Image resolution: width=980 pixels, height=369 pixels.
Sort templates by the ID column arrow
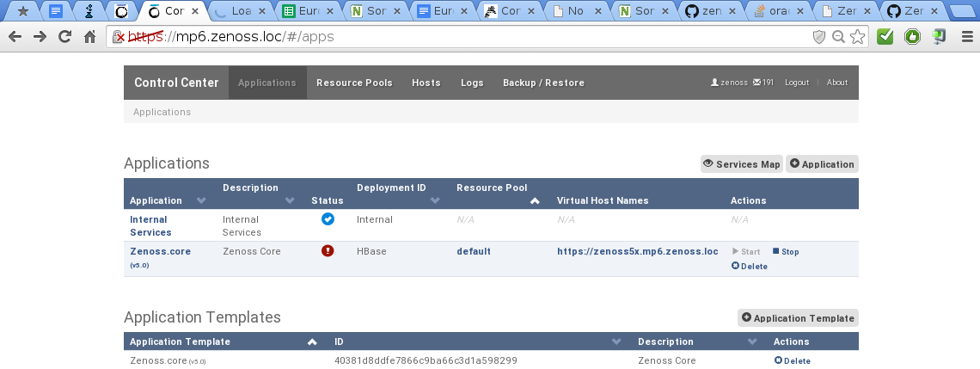coord(617,342)
